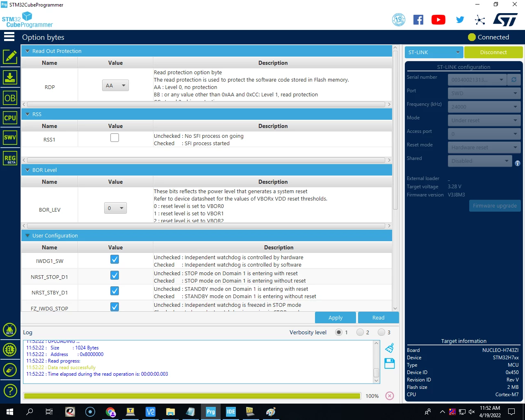
Task: Open the Reset mode dropdown
Action: tap(484, 147)
